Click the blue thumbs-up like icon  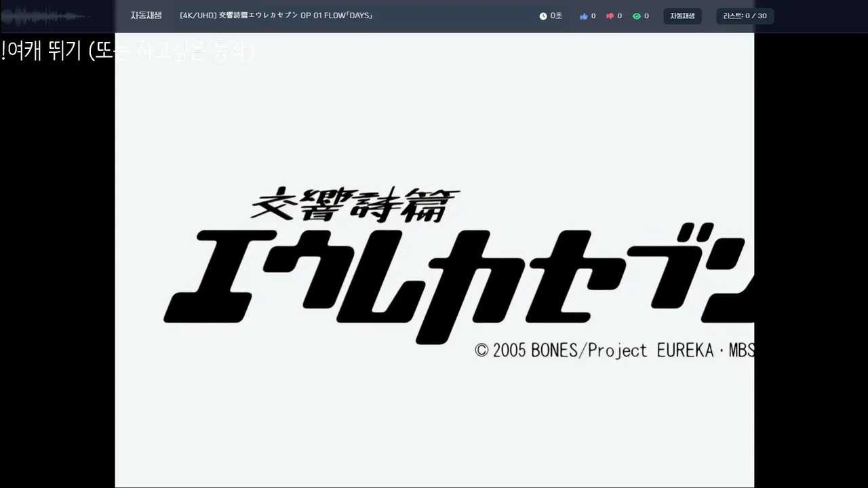click(x=584, y=16)
